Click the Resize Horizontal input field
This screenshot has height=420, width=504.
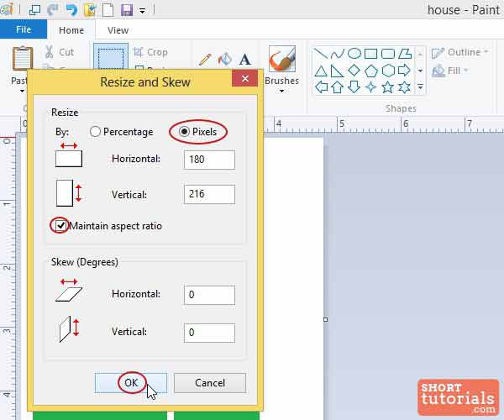point(209,160)
